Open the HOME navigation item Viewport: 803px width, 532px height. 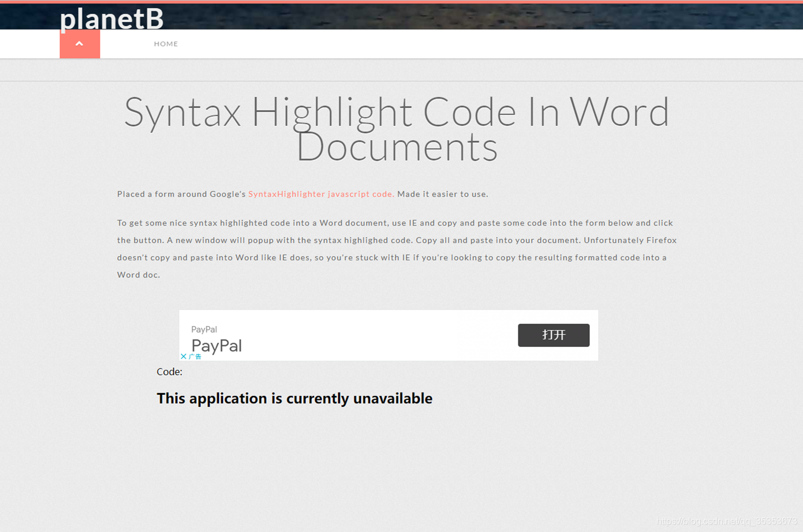coord(166,44)
